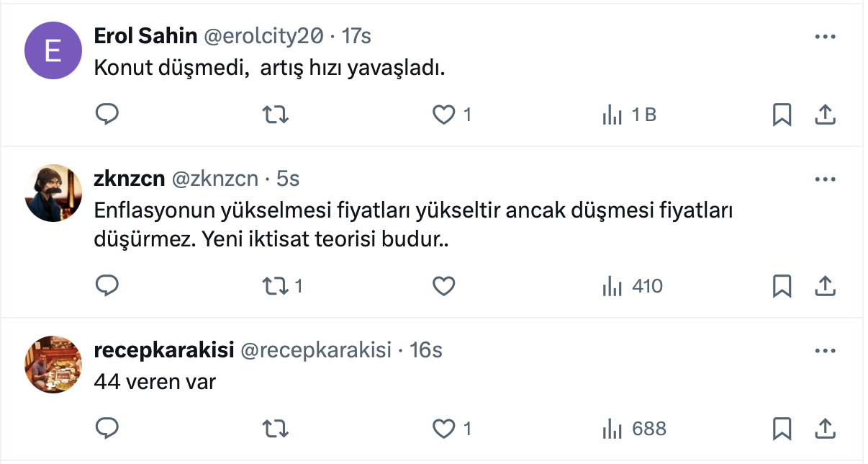Open more options on recepkarakisi's tweet
The height and width of the screenshot is (464, 868).
click(825, 351)
